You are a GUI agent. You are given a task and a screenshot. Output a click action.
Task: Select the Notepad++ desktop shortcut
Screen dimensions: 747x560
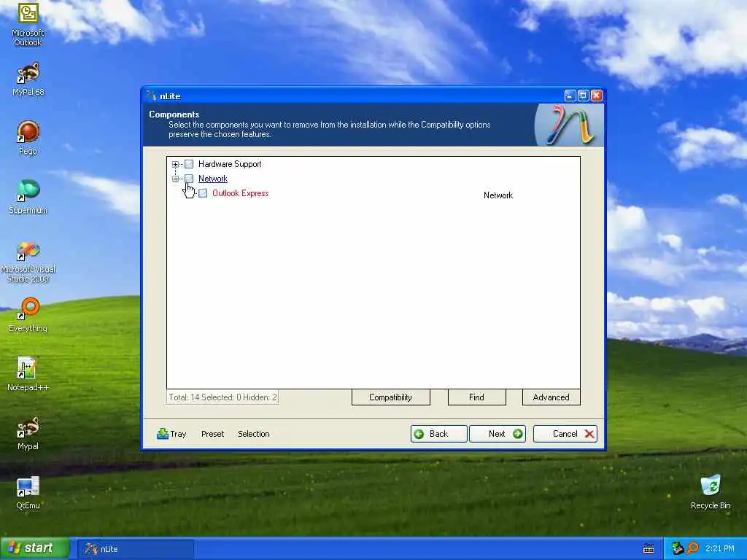[x=28, y=374]
